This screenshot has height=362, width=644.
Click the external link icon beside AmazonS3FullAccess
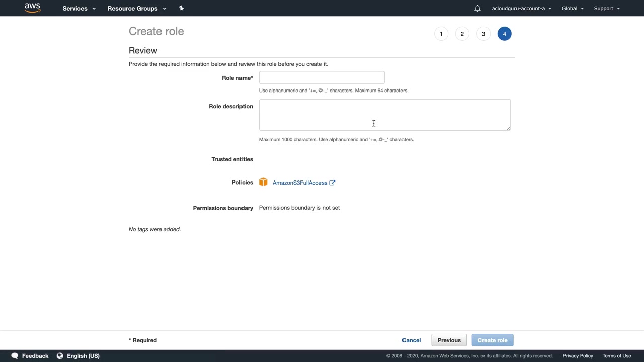click(x=332, y=183)
